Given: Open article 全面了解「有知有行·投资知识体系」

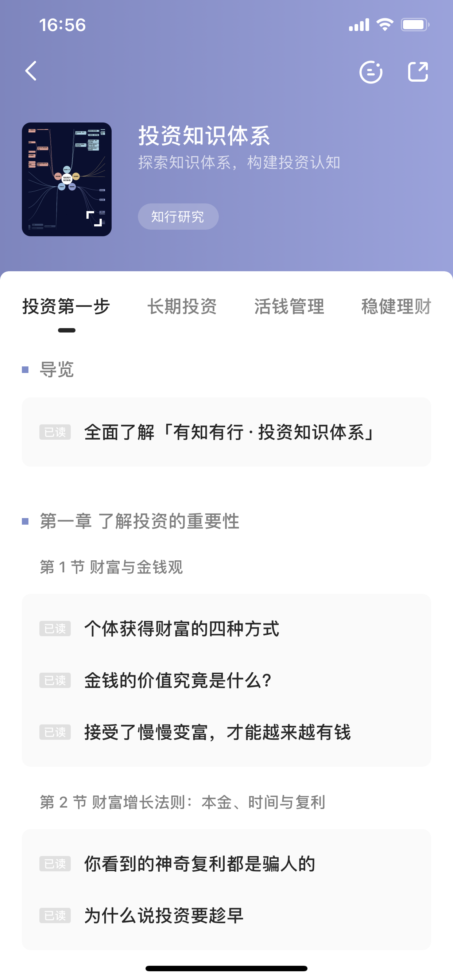Looking at the screenshot, I should tap(228, 432).
